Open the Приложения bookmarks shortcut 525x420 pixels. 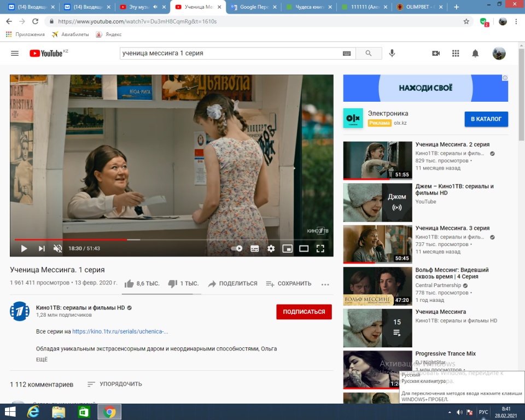click(x=25, y=34)
